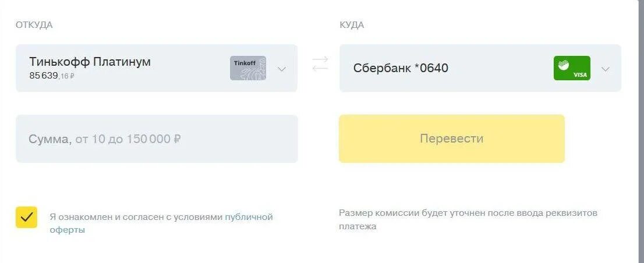The image size is (644, 263).
Task: Untick the public offer agreement checkbox
Action: point(26,217)
